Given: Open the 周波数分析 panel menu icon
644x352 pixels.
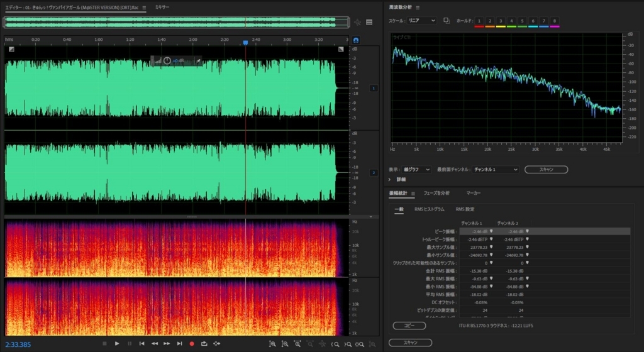Looking at the screenshot, I should tap(418, 8).
